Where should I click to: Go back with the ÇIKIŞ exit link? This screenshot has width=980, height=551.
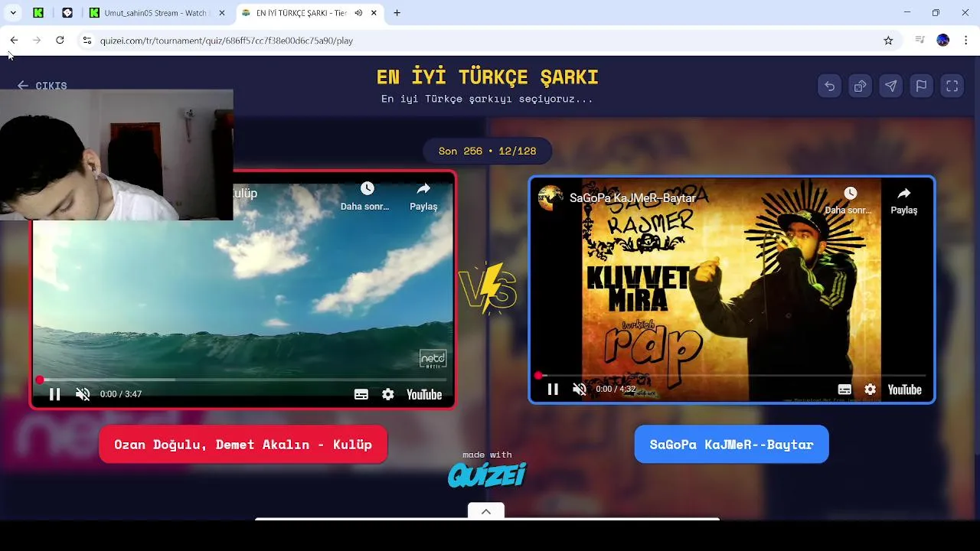click(x=43, y=86)
